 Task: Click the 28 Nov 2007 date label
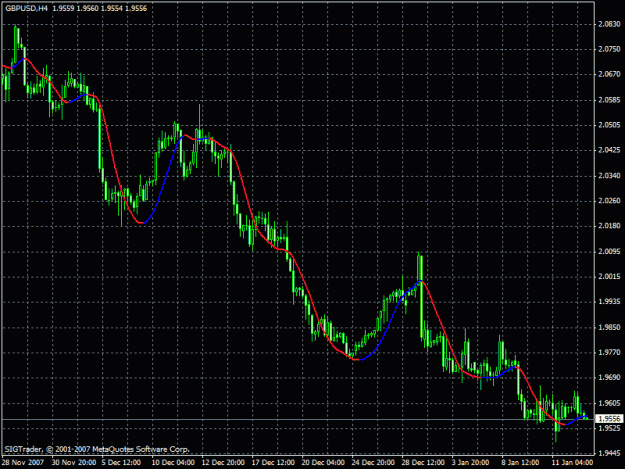point(23,463)
